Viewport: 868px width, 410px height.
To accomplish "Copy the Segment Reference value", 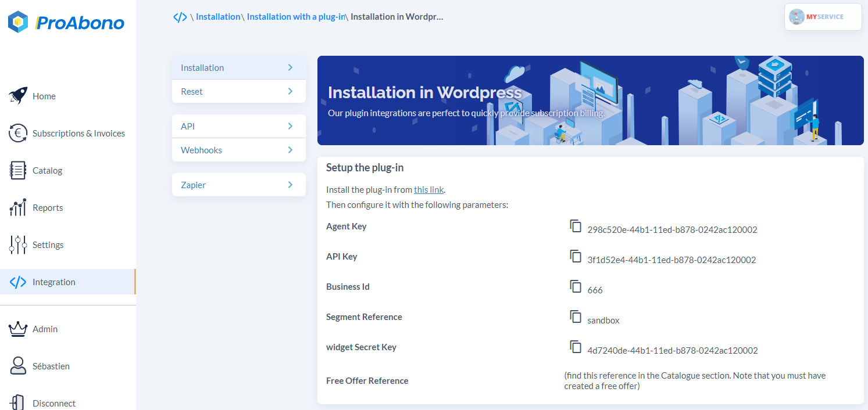I will point(576,317).
